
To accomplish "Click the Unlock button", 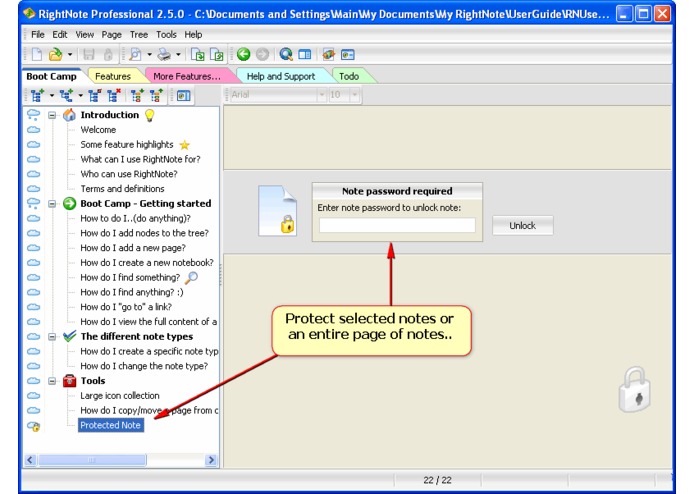I will (523, 226).
